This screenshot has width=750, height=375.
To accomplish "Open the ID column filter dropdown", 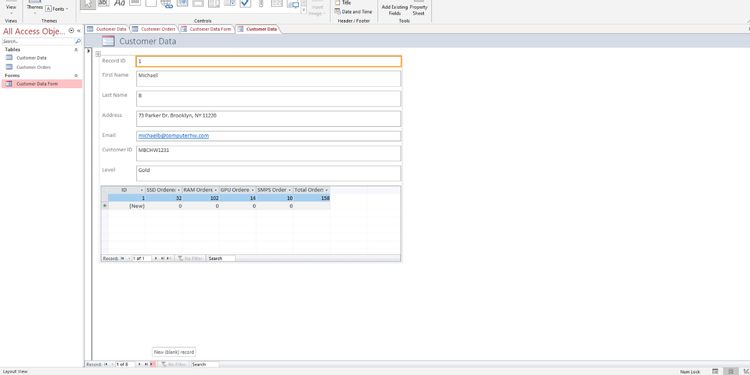I will pyautogui.click(x=142, y=190).
